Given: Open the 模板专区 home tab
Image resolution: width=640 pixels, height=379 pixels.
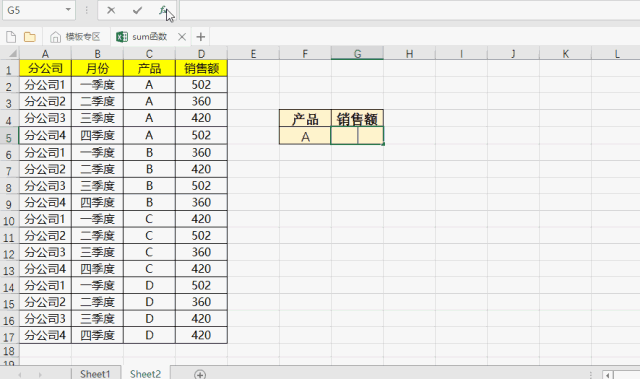Looking at the screenshot, I should (x=76, y=37).
